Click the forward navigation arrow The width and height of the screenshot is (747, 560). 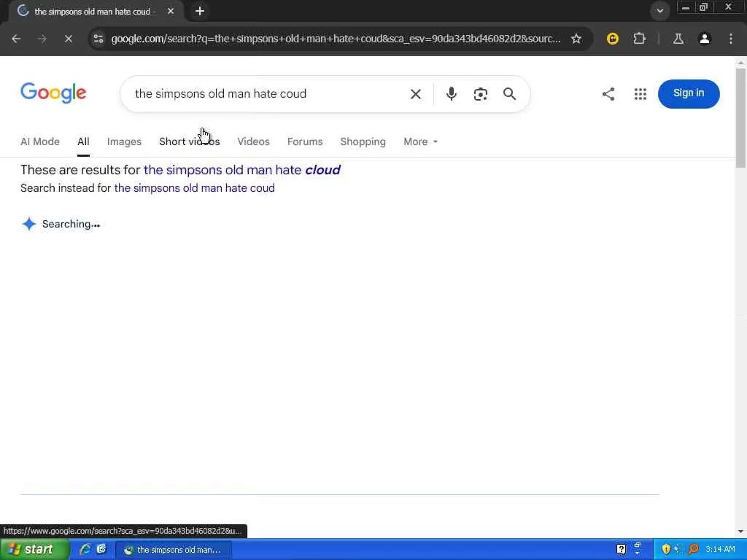(42, 39)
